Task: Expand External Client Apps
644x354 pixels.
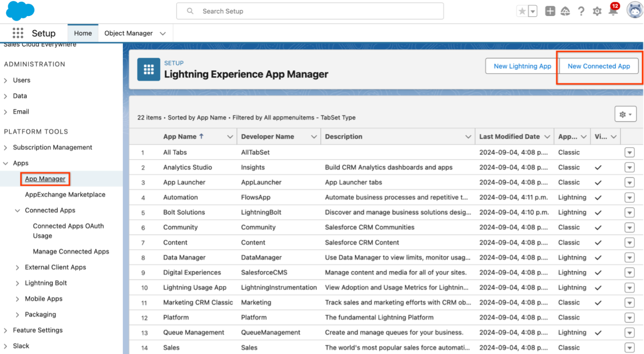Action: (x=17, y=268)
